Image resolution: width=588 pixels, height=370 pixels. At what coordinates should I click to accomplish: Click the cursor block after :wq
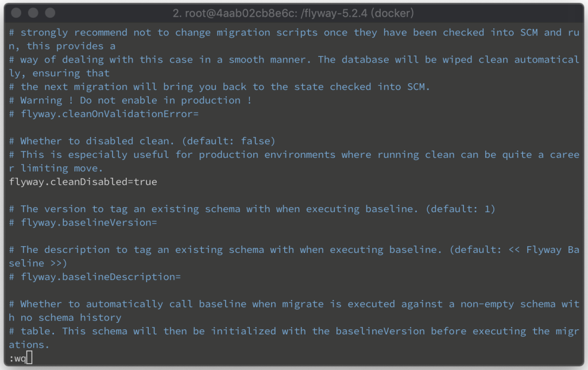coord(29,357)
